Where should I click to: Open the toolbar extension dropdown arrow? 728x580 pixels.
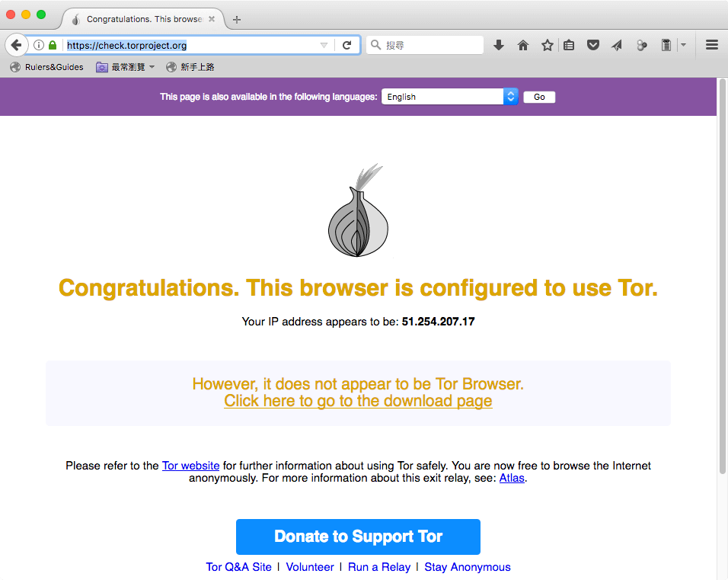coord(683,45)
